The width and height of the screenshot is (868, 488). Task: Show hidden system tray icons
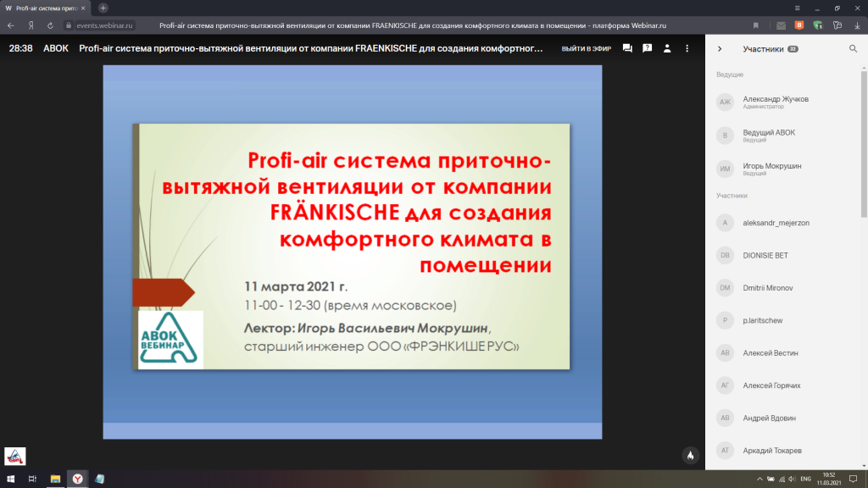tap(759, 480)
